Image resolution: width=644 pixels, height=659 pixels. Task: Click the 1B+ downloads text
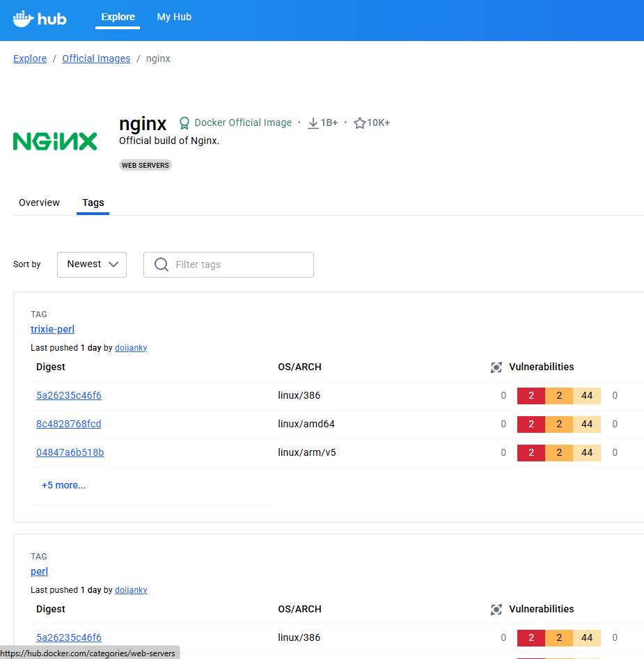point(329,122)
